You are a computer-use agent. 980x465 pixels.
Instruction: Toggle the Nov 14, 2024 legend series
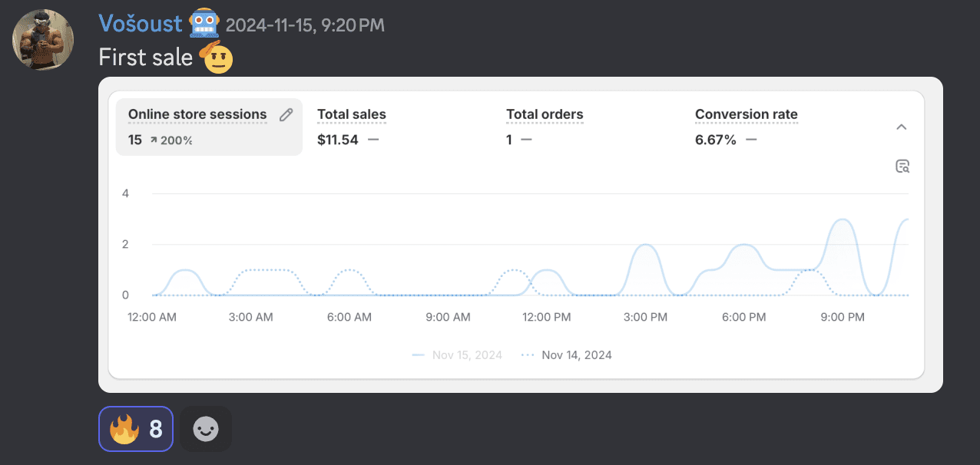click(x=566, y=355)
